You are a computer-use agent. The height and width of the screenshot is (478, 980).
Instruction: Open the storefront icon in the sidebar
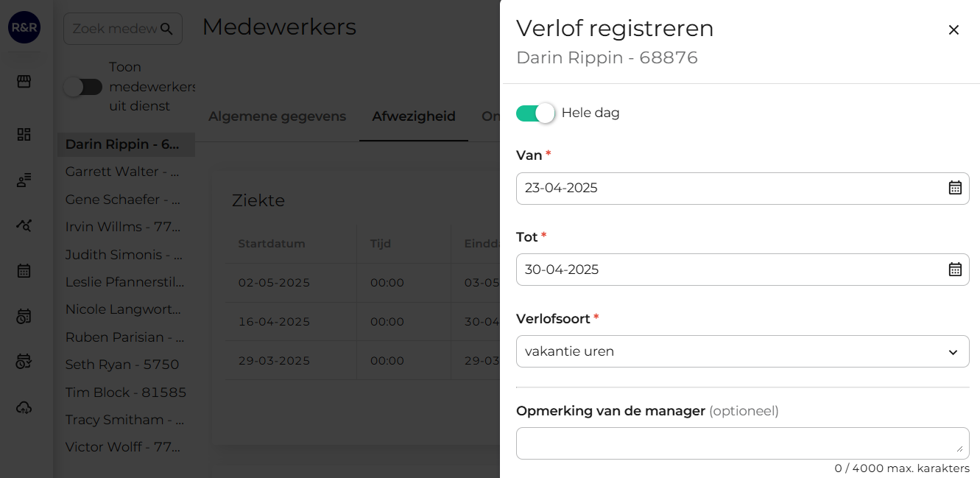tap(24, 81)
